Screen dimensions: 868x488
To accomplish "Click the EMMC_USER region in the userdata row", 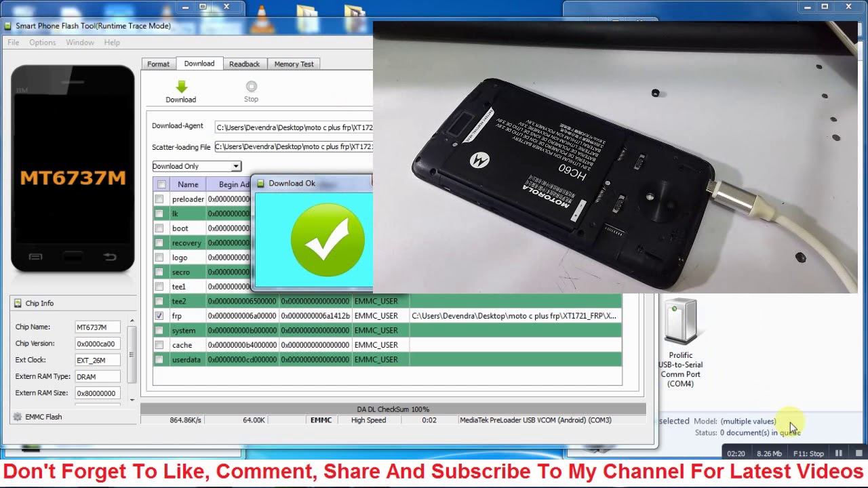I will coord(376,359).
